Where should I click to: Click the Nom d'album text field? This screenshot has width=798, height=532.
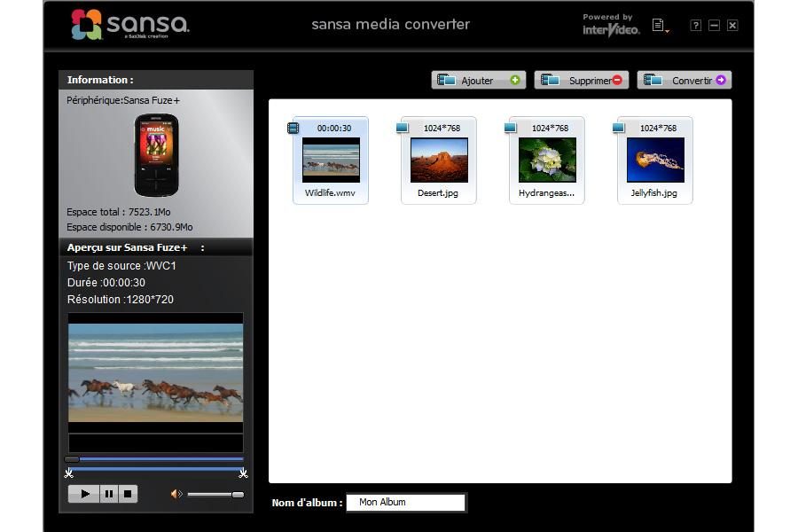405,502
